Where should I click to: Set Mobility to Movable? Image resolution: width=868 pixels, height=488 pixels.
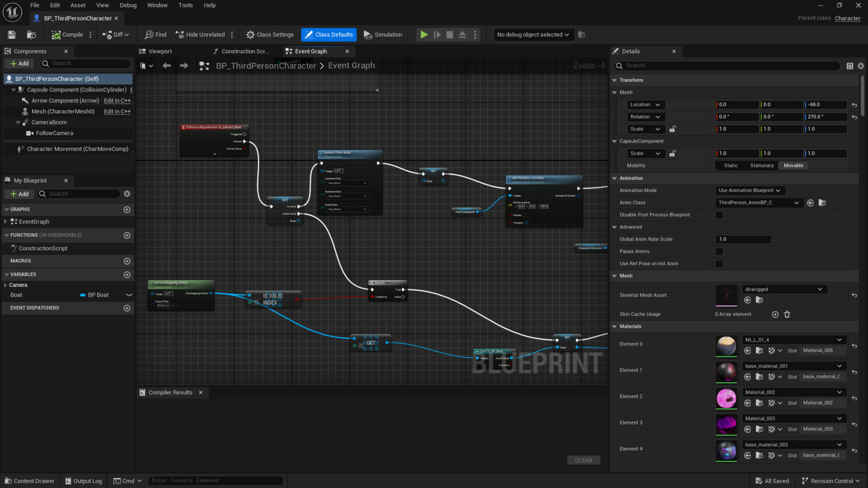(x=793, y=166)
